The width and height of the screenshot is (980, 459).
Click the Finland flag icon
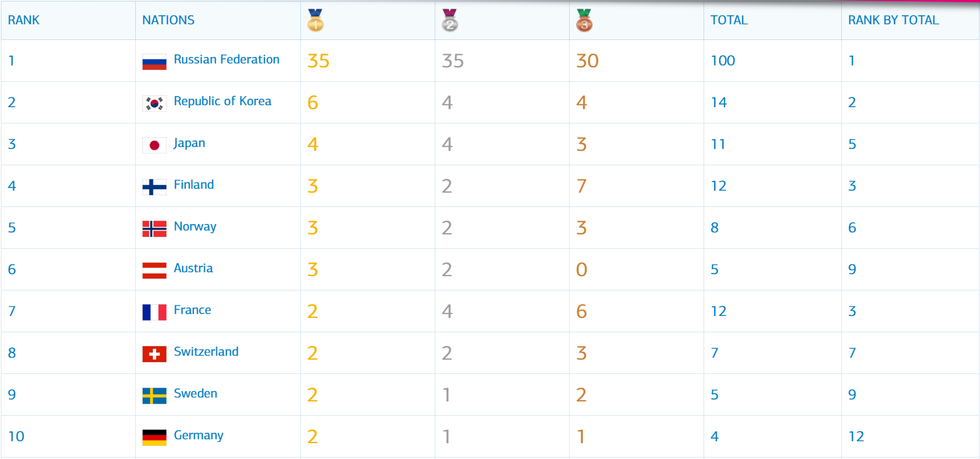[x=154, y=186]
